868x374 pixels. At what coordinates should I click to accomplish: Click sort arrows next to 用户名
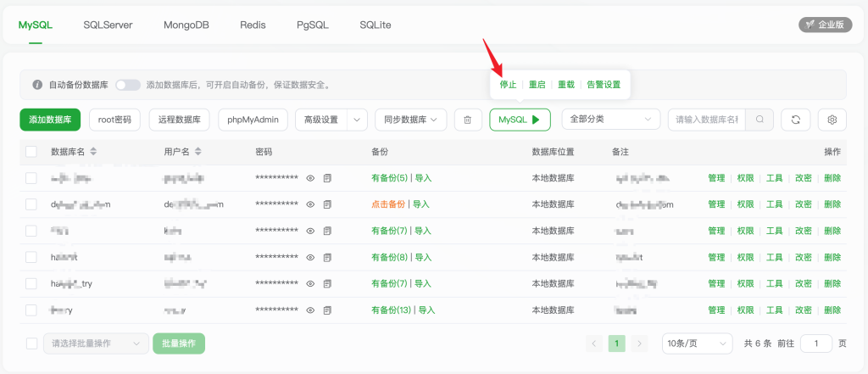pyautogui.click(x=198, y=152)
